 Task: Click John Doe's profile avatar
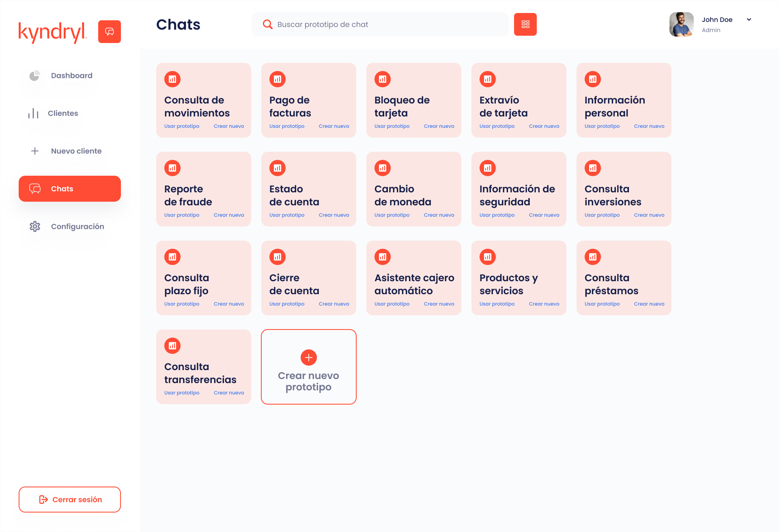(682, 24)
